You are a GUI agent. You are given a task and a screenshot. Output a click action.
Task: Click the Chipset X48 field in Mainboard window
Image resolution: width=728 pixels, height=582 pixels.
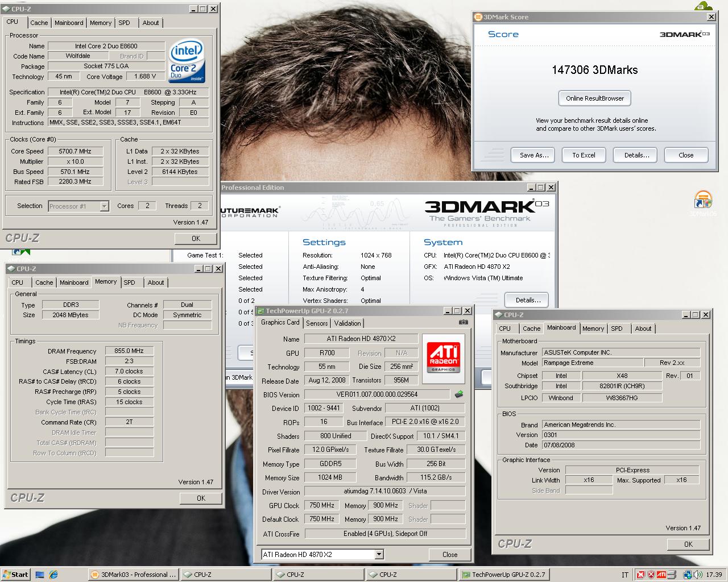622,376
